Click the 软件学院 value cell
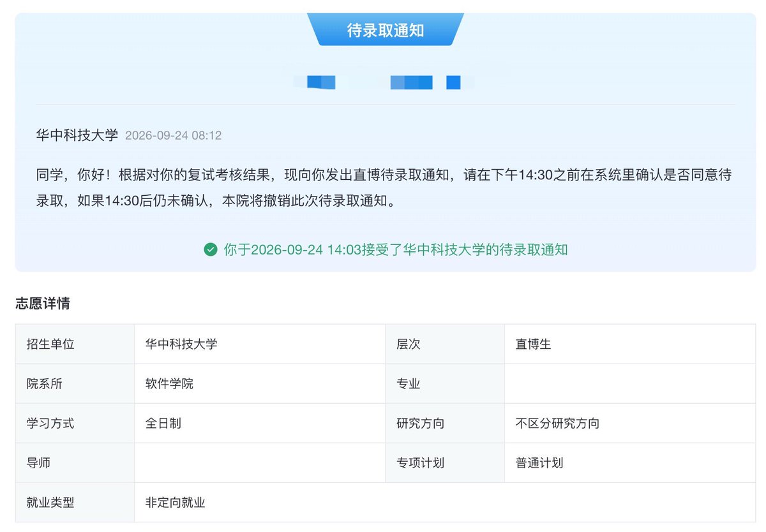The height and width of the screenshot is (532, 766). tap(260, 384)
